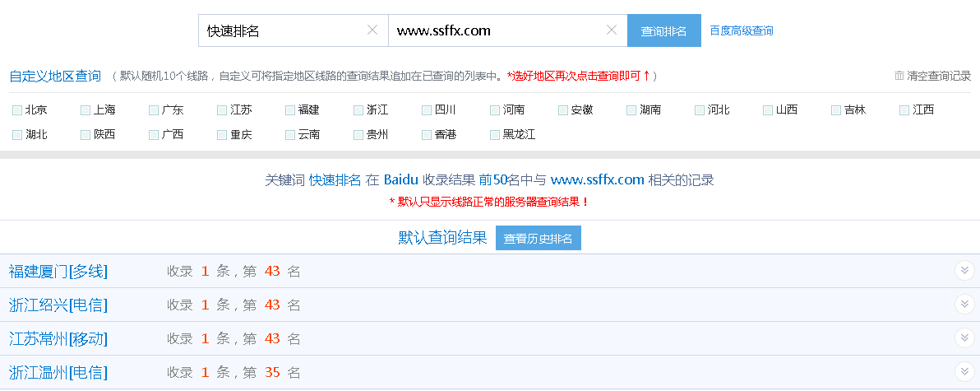
Task: Select the 黑龙江 region checkbox
Action: coord(495,135)
